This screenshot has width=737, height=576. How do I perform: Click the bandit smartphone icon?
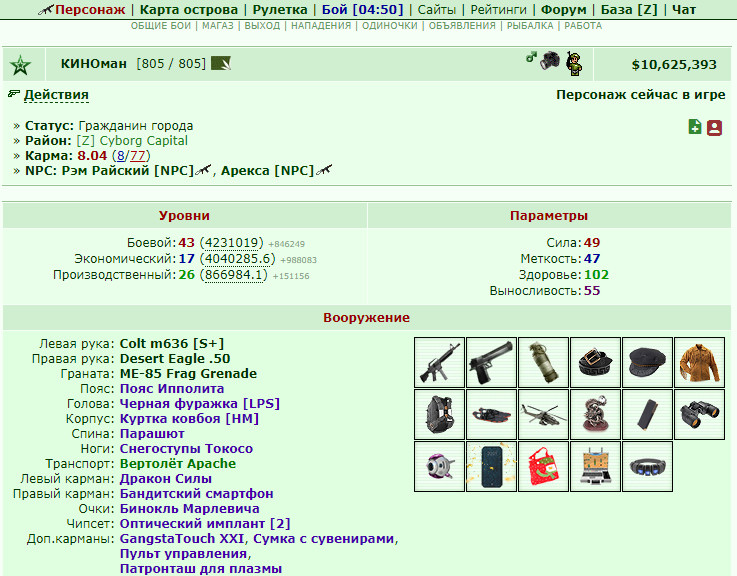click(647, 414)
